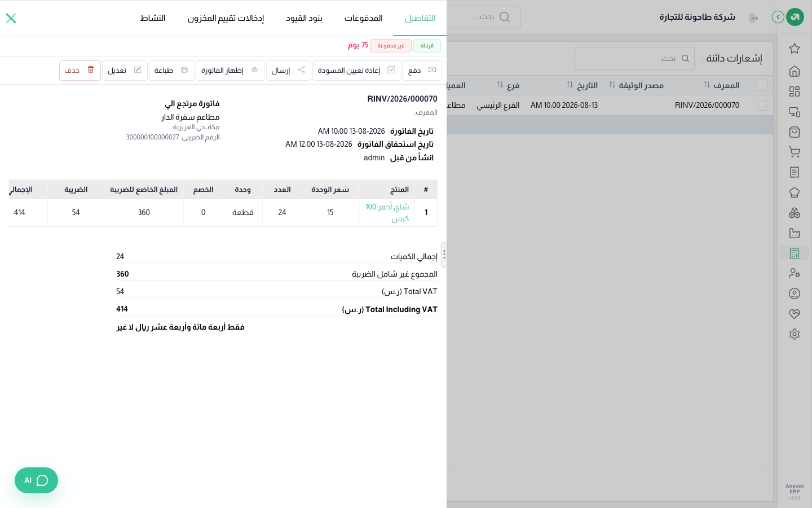
Task: Open the stacked cubes inventory icon in sidebar
Action: point(795,213)
